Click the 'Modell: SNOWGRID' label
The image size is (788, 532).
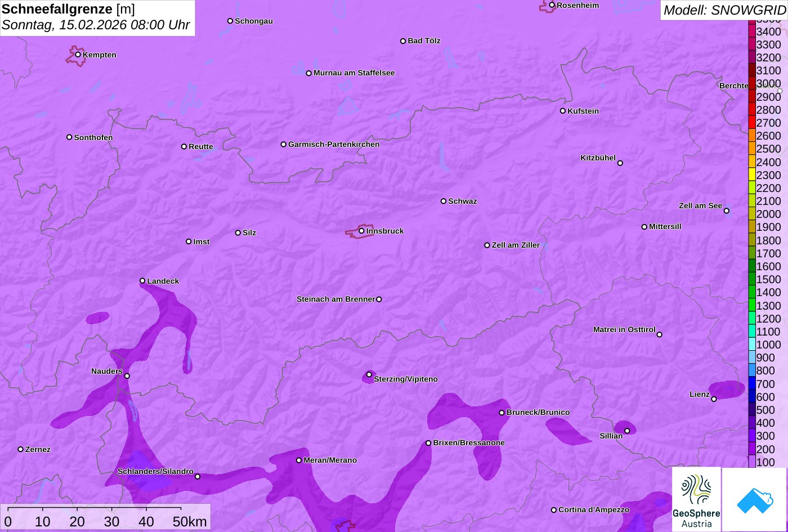724,10
